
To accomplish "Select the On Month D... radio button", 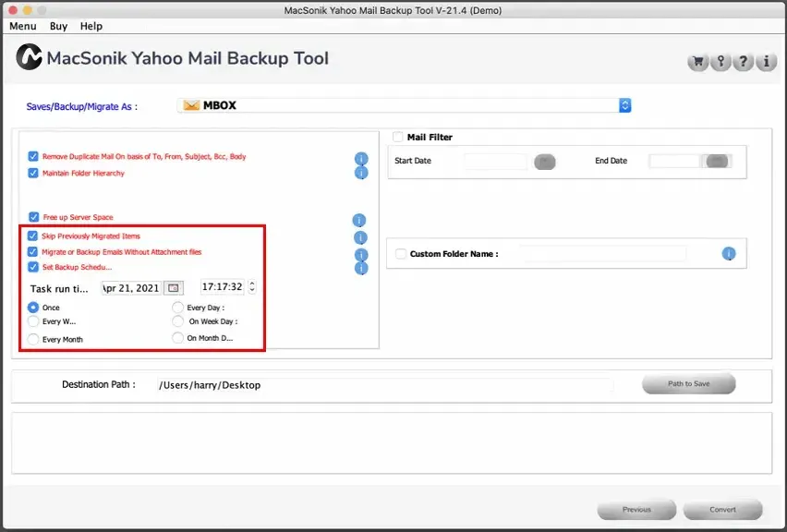I will (x=177, y=338).
